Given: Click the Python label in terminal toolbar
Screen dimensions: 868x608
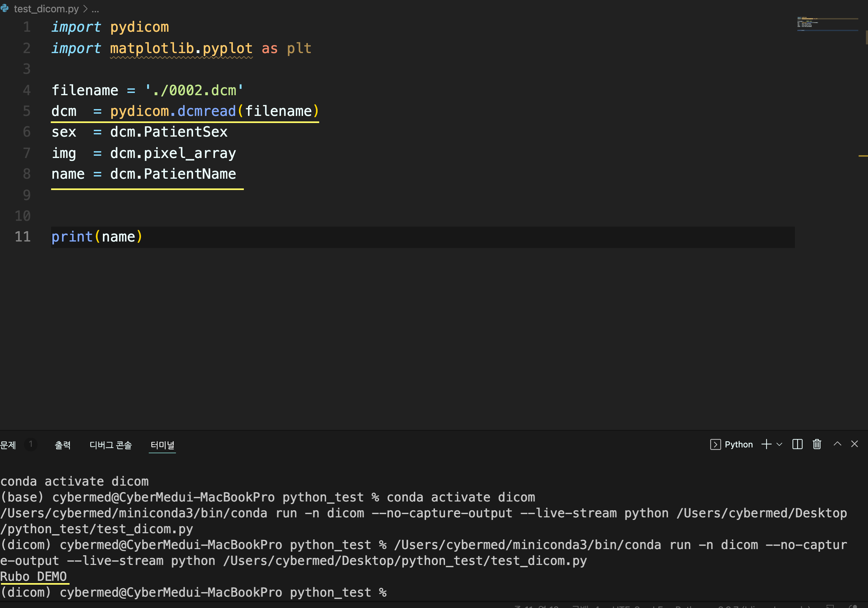Looking at the screenshot, I should (x=738, y=445).
